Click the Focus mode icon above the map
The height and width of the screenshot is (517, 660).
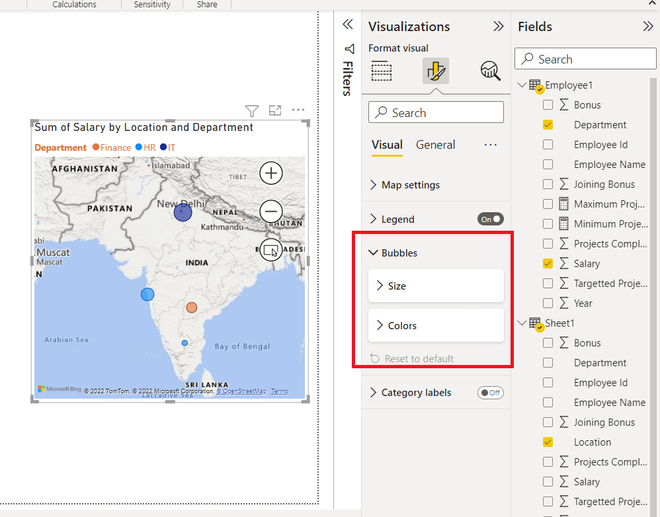pos(275,110)
